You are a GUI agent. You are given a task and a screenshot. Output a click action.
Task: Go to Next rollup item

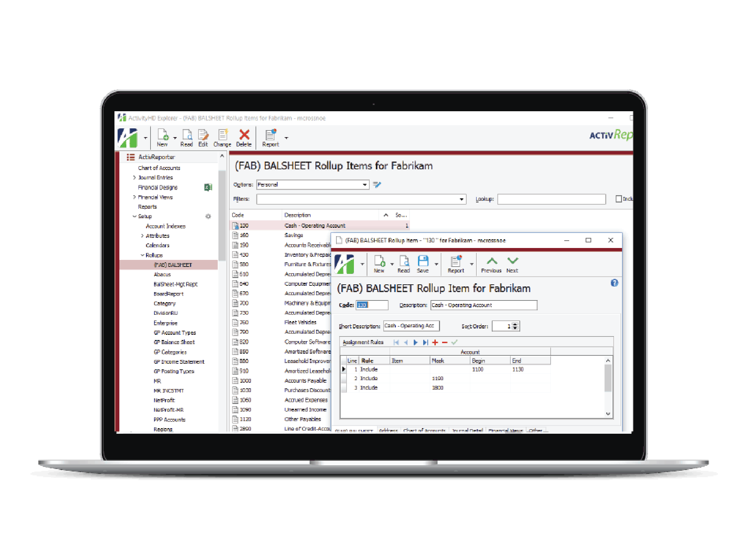[x=512, y=264]
